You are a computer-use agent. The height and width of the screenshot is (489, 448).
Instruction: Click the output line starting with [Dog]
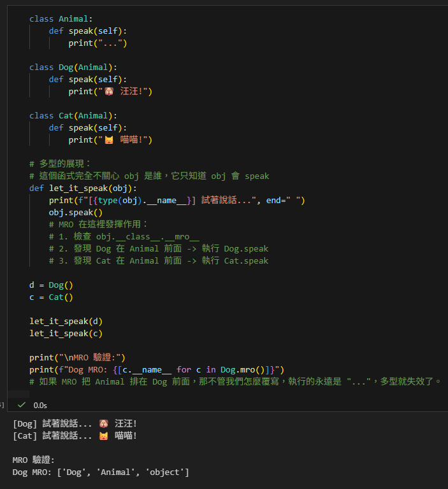coord(75,424)
